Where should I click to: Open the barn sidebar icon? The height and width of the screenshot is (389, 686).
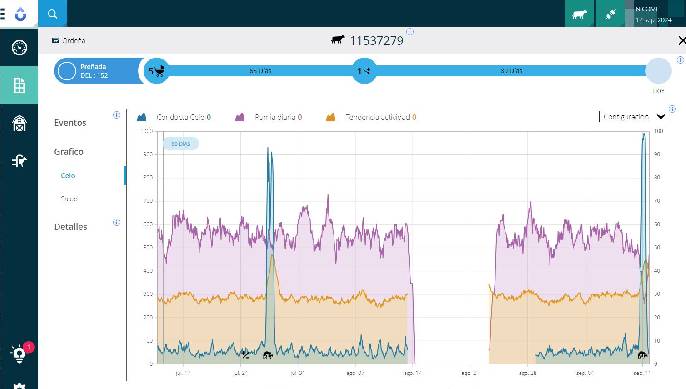tap(19, 123)
